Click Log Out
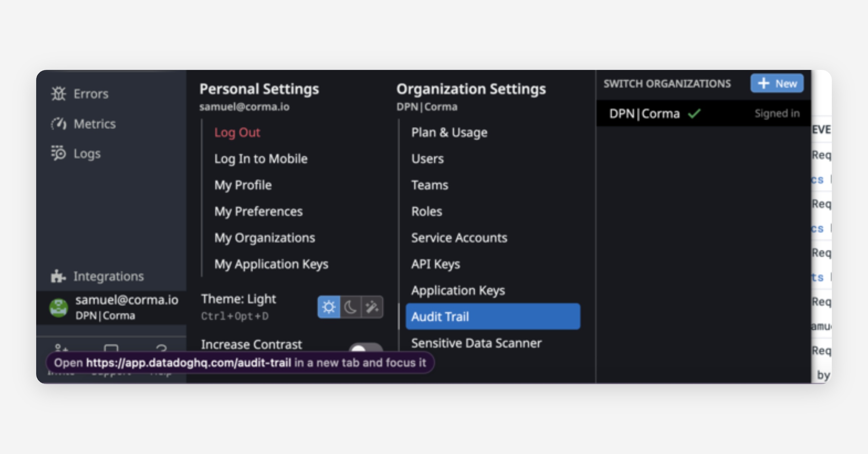Viewport: 868px width, 454px height. click(237, 133)
